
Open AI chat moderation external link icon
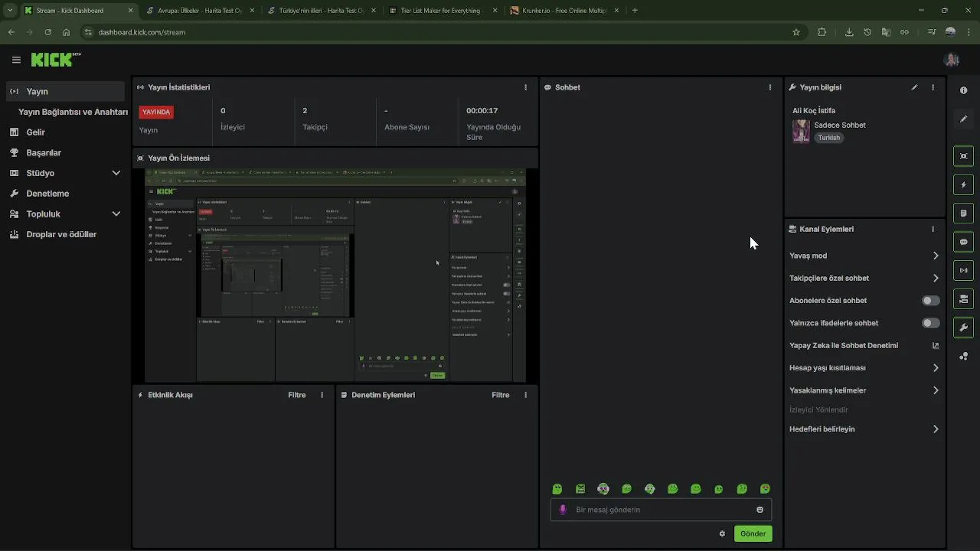[936, 345]
